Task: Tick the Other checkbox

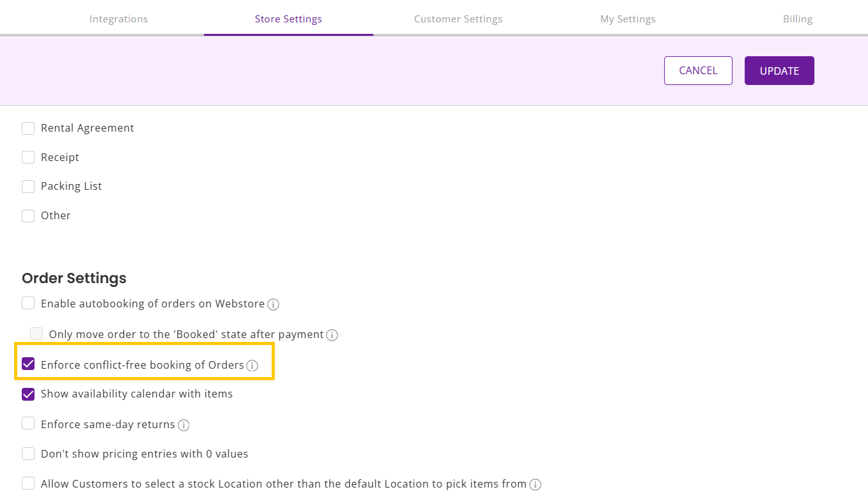Action: point(28,216)
